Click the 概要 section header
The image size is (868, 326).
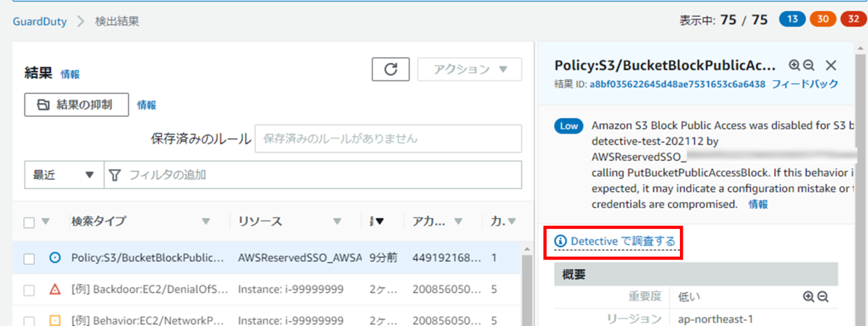point(696,274)
